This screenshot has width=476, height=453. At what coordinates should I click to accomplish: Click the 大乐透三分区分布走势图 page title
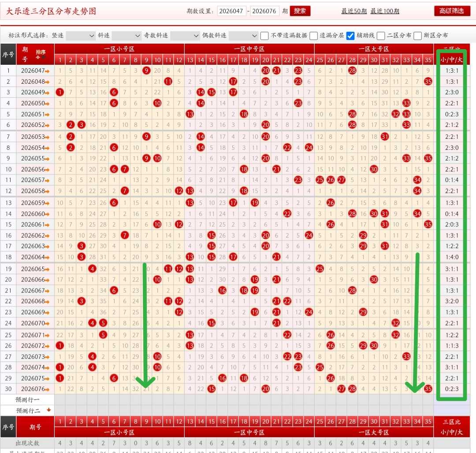(51, 11)
